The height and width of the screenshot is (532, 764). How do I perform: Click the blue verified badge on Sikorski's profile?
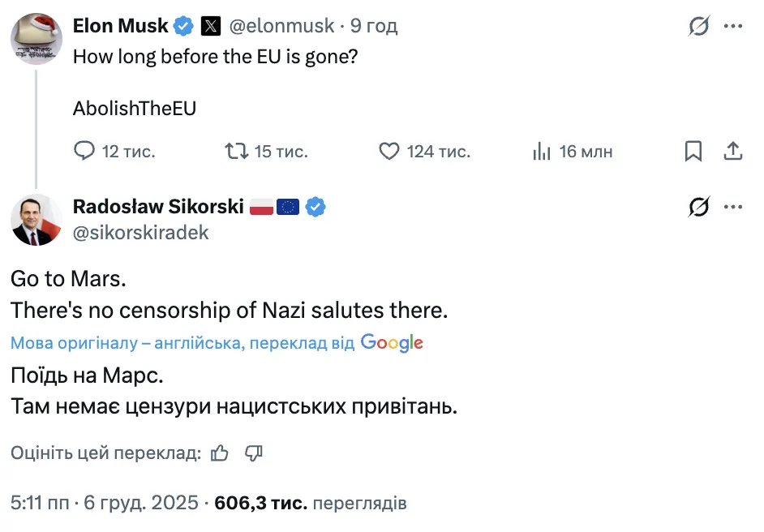pyautogui.click(x=315, y=207)
